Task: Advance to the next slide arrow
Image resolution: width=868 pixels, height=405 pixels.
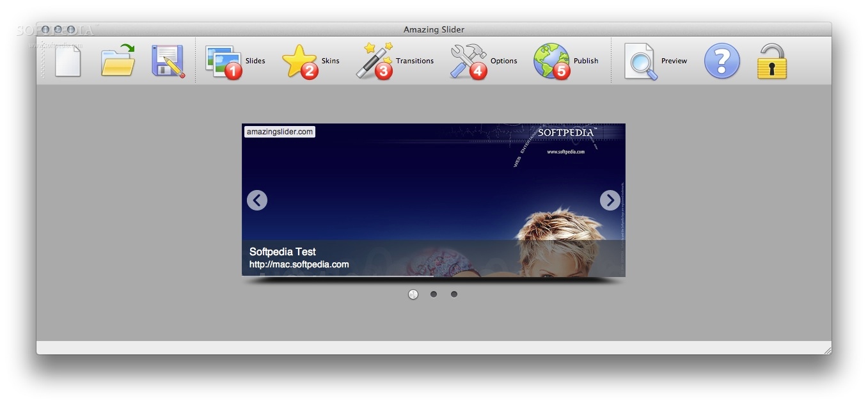Action: (x=610, y=200)
